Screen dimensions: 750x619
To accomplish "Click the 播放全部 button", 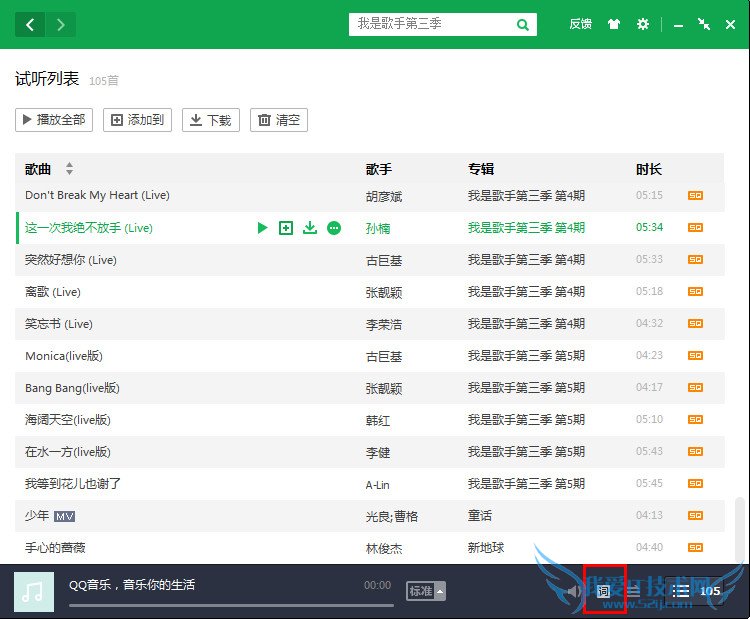I will click(x=54, y=120).
